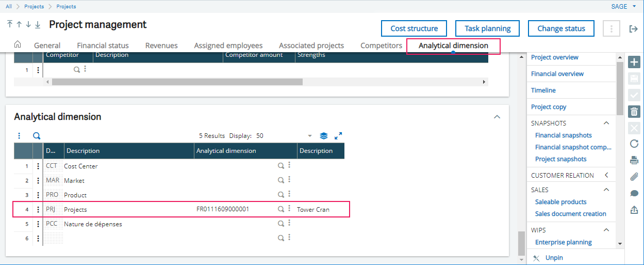Open the paperclip attachments icon
The height and width of the screenshot is (265, 644).
coord(634,177)
